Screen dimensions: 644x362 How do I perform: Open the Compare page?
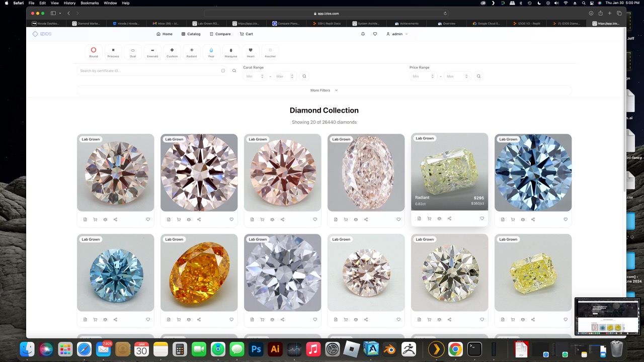click(x=220, y=34)
